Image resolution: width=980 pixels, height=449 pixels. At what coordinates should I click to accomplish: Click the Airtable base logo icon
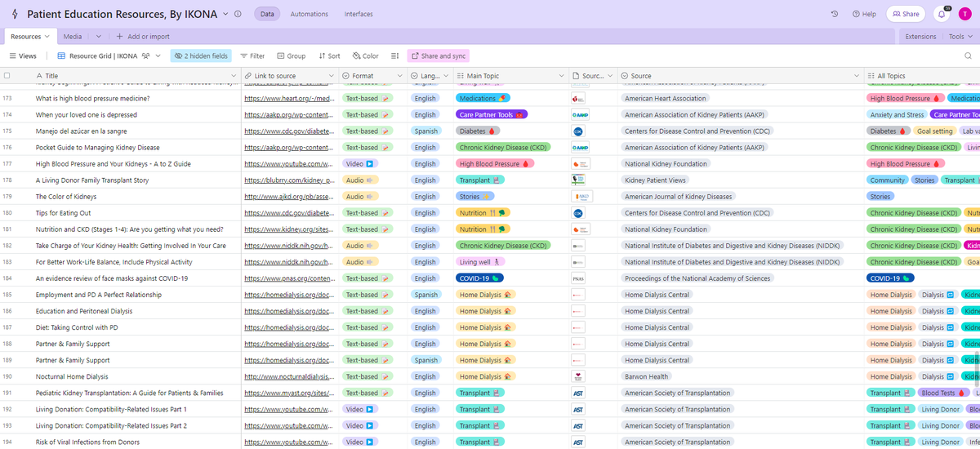coord(14,14)
